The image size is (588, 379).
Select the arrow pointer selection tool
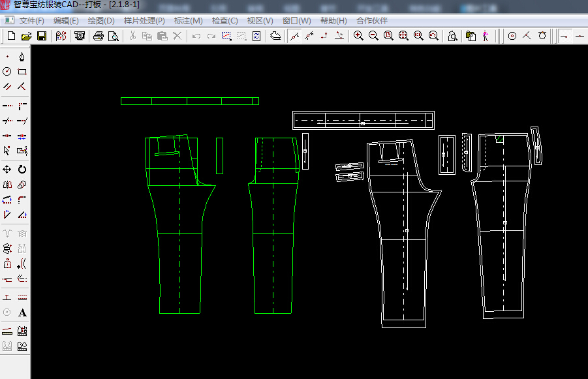coord(7,151)
